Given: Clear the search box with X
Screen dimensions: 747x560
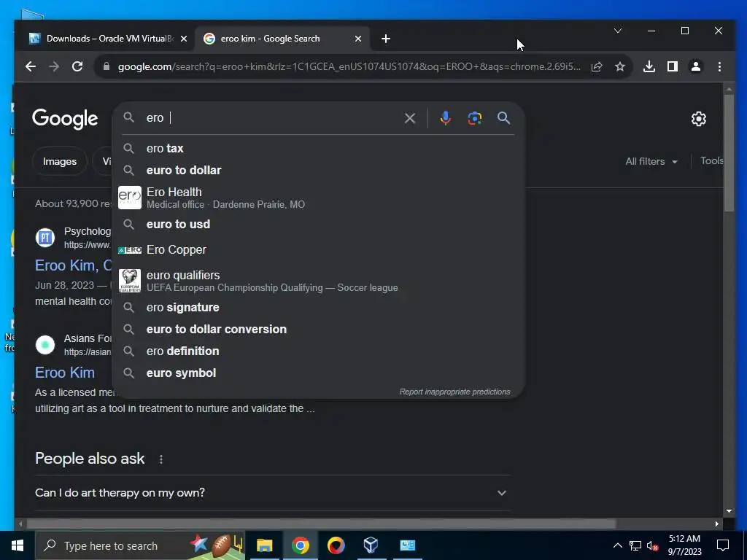Looking at the screenshot, I should click(x=410, y=118).
